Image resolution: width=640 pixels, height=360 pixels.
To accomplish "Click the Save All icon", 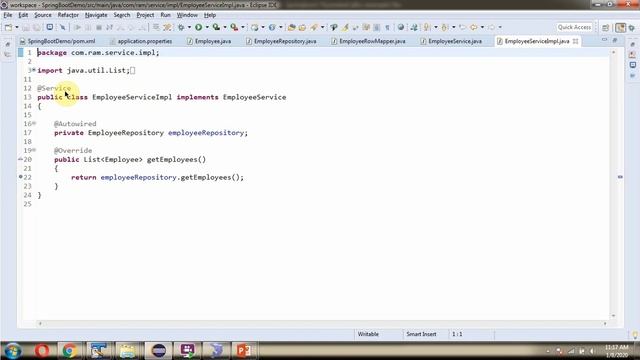I will [x=37, y=27].
